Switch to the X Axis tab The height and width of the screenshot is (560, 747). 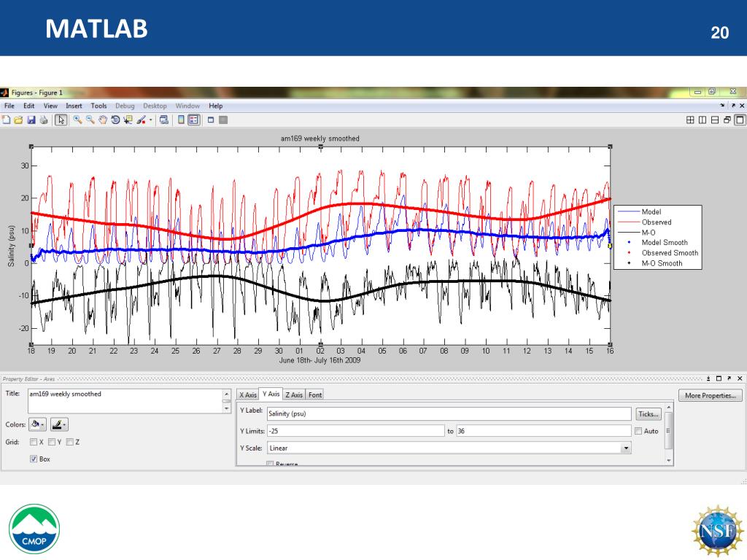(x=248, y=394)
